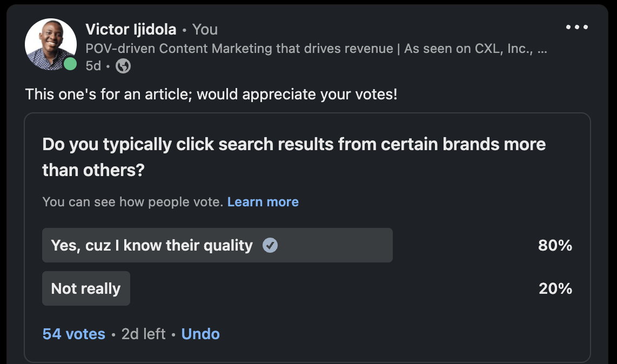Click the 20% percentage next to 'Not really'

(x=555, y=288)
